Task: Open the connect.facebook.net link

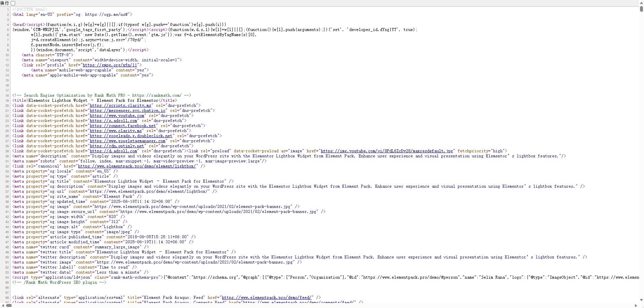Action: [x=123, y=126]
